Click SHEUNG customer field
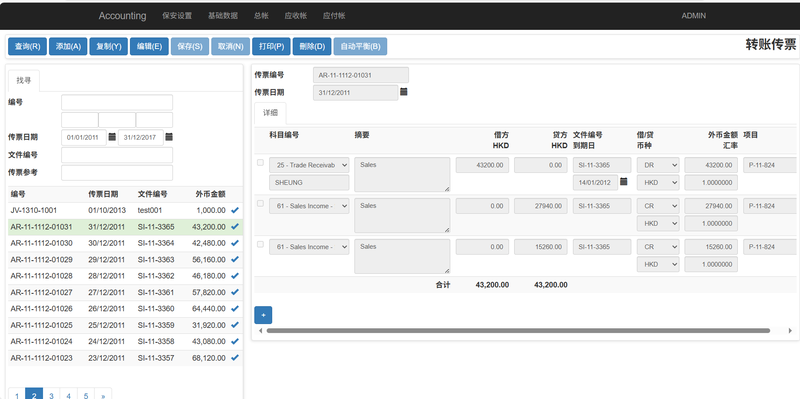The height and width of the screenshot is (399, 800). [x=309, y=183]
